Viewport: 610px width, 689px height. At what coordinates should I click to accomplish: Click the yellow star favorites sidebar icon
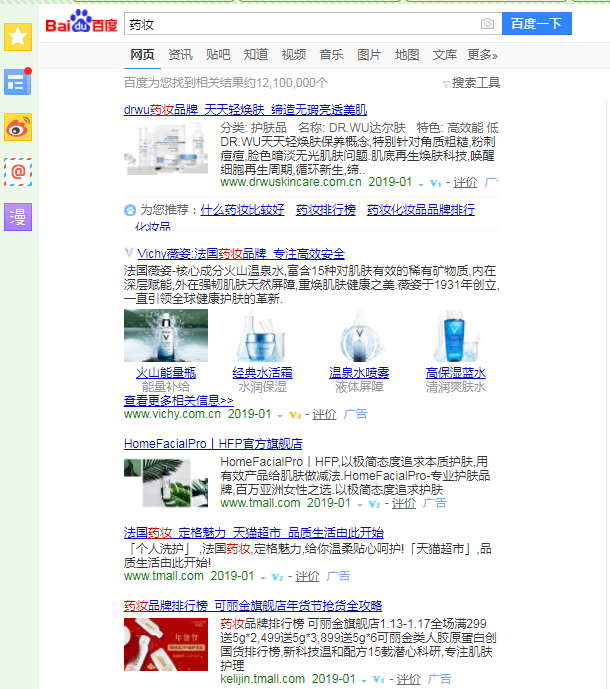tap(19, 38)
